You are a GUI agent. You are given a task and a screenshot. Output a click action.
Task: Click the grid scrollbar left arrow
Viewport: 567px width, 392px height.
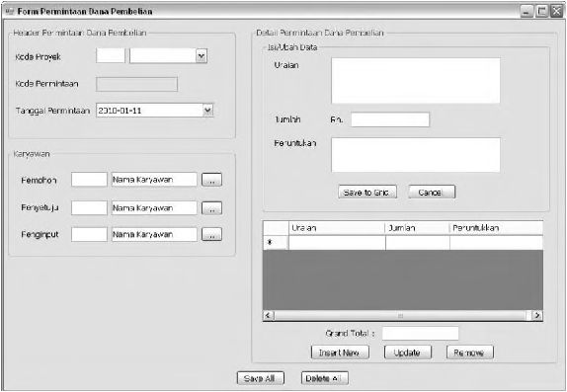tap(268, 315)
